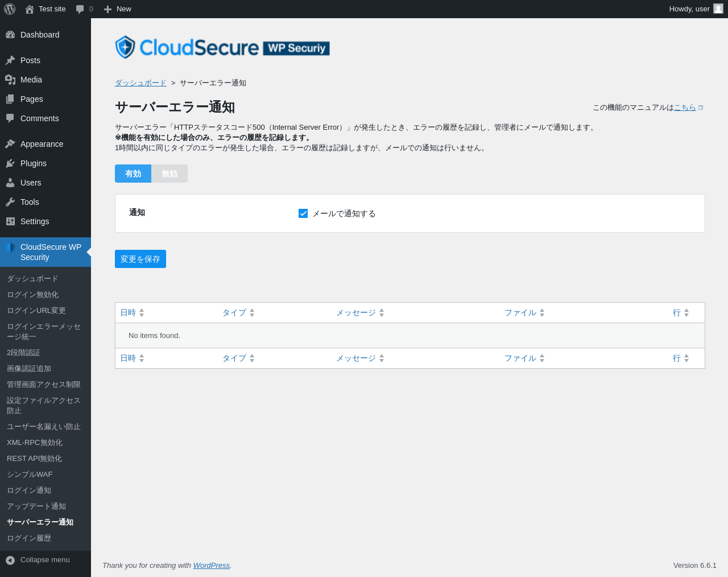Click the Posts pin icon
728x577 pixels.
[10, 60]
